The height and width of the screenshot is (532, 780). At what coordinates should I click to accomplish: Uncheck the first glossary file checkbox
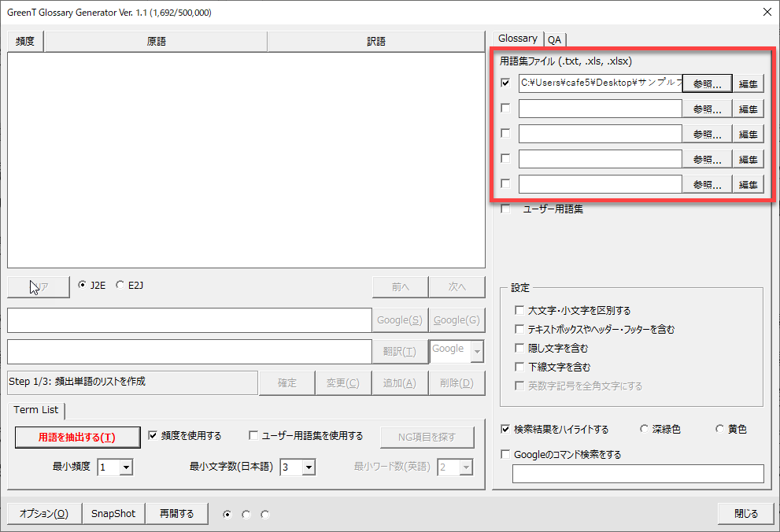505,83
